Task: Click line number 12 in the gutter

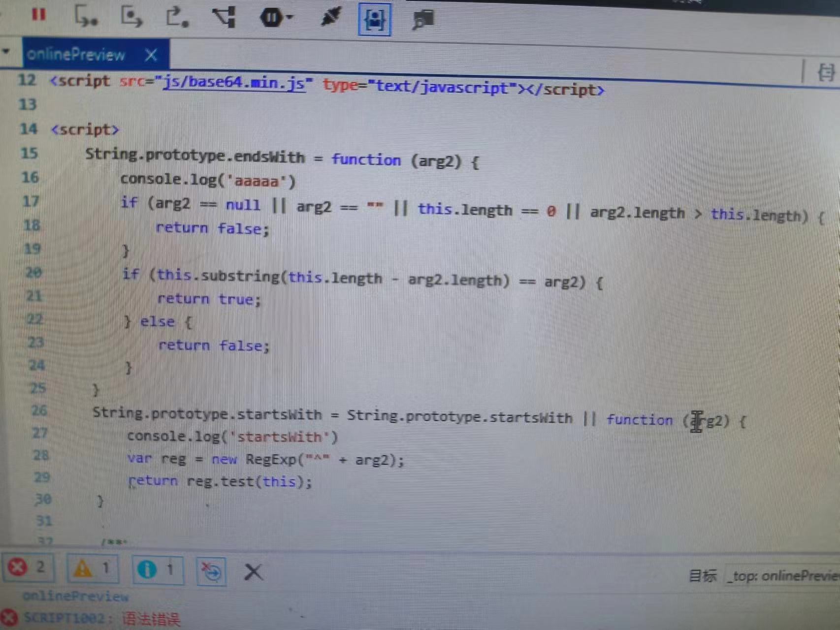Action: 27,80
